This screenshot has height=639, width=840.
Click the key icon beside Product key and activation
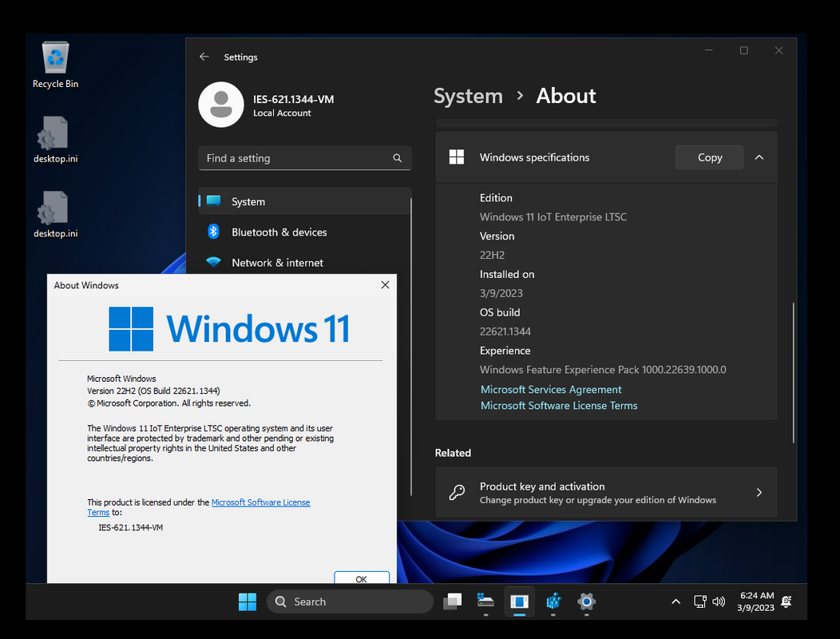[457, 492]
